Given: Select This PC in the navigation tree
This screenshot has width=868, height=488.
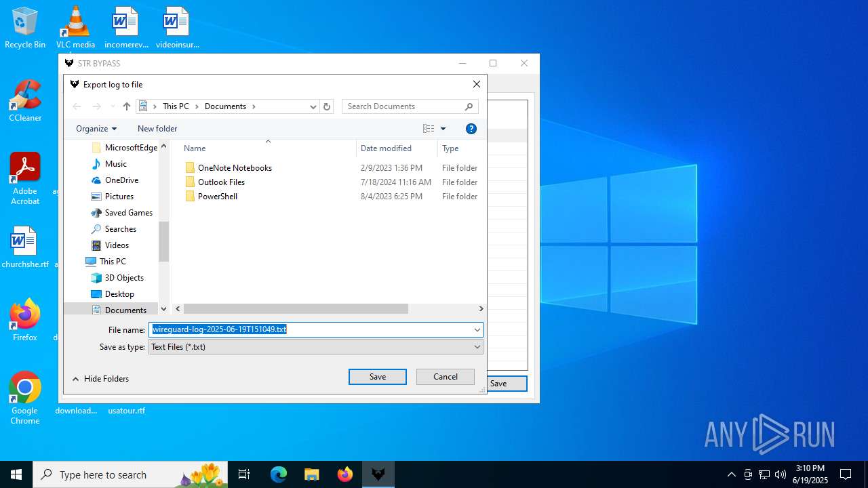Looking at the screenshot, I should tap(106, 262).
